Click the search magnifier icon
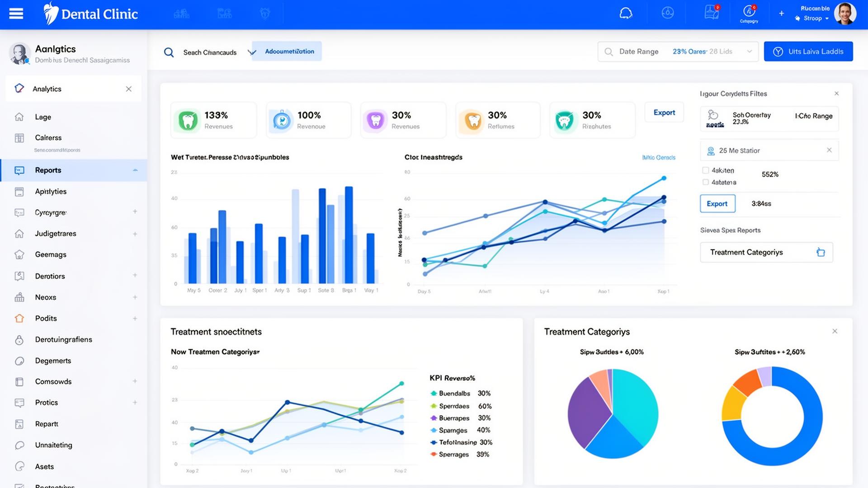 (169, 52)
